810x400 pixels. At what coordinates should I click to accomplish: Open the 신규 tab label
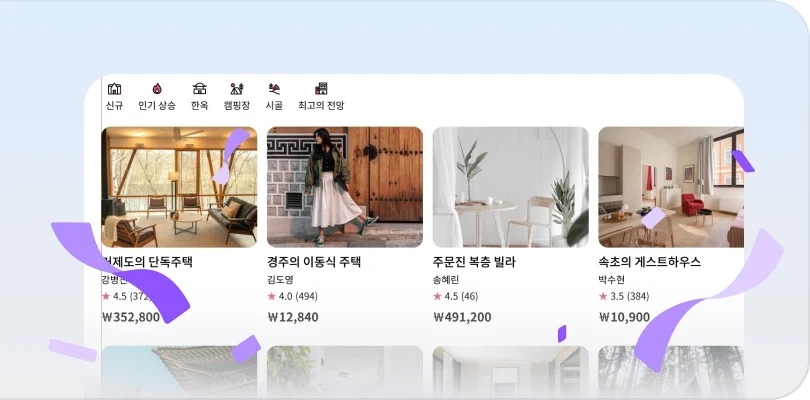tap(114, 105)
